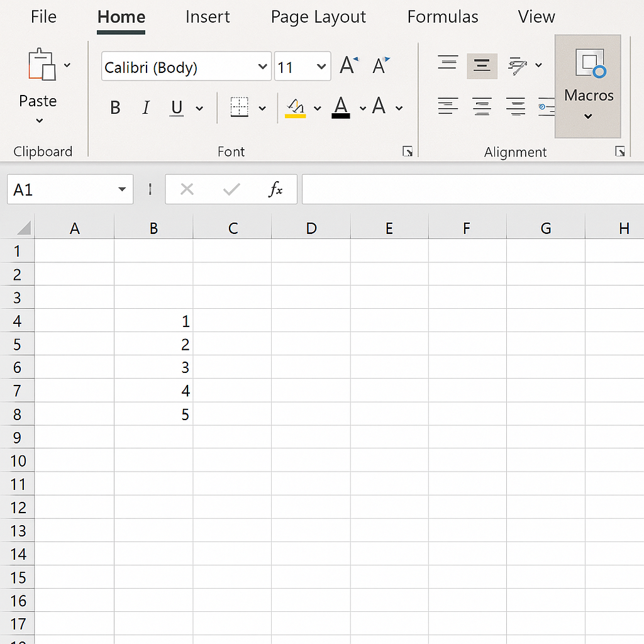The image size is (644, 644).
Task: Click the text Orientation icon
Action: coord(518,65)
